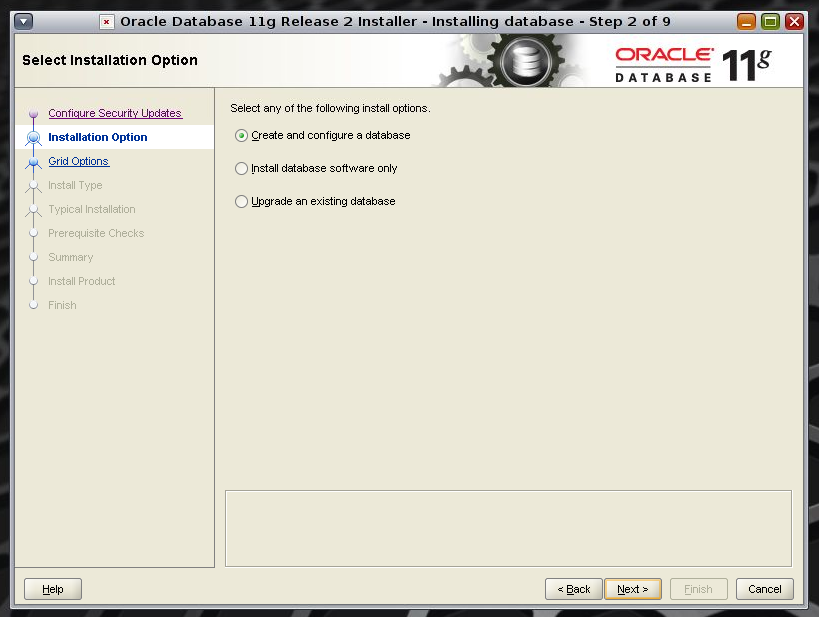Click the Cancel button

[x=765, y=589]
